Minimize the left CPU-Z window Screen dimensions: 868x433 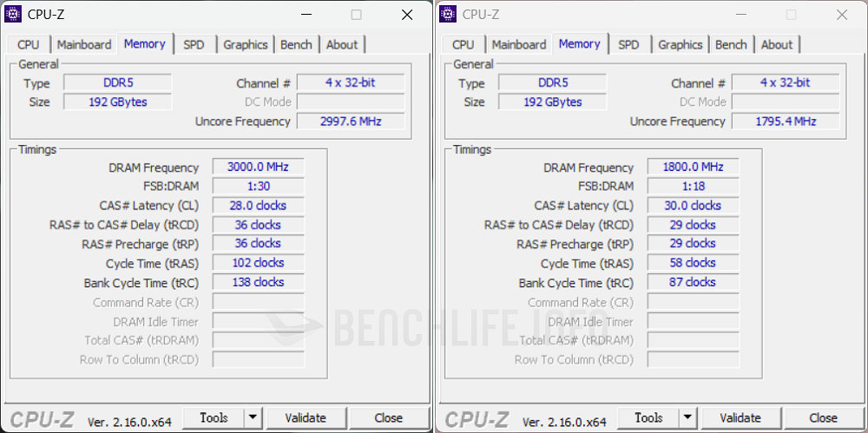point(305,15)
